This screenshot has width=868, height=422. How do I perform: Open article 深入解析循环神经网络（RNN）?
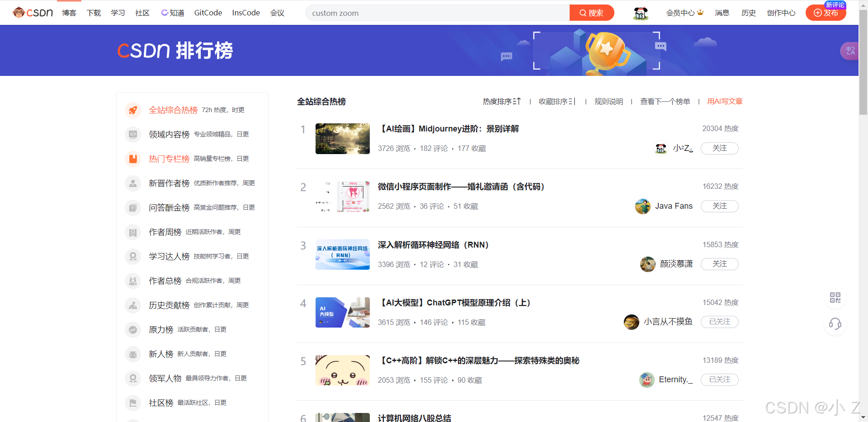[434, 245]
